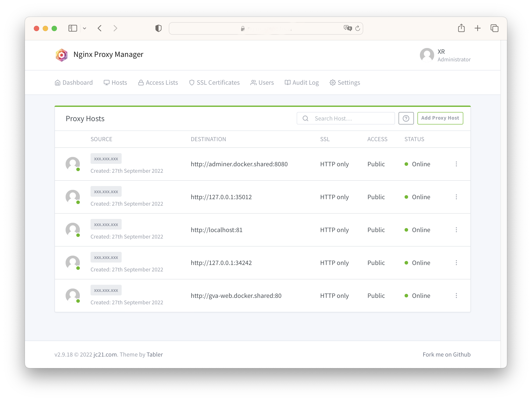The image size is (532, 401).
Task: Reload the page with the refresh icon
Action: (358, 28)
